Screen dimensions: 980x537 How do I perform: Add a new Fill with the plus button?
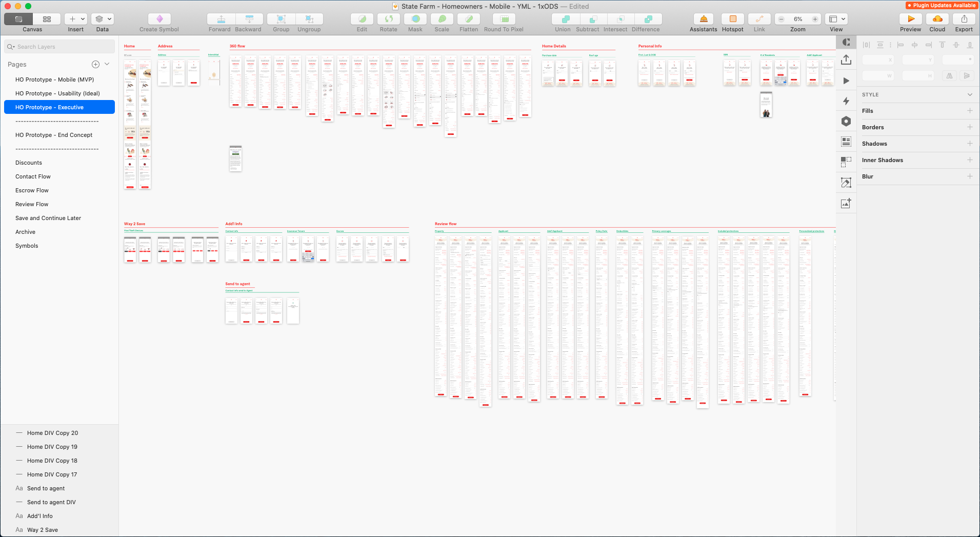[970, 110]
